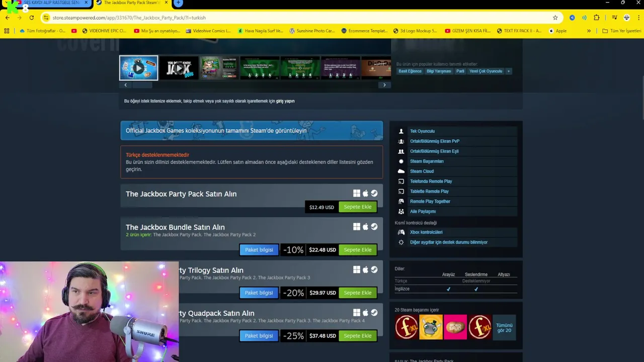This screenshot has width=644, height=362.
Task: Click Windows icon in Jackbox Bundle row
Action: pyautogui.click(x=357, y=227)
